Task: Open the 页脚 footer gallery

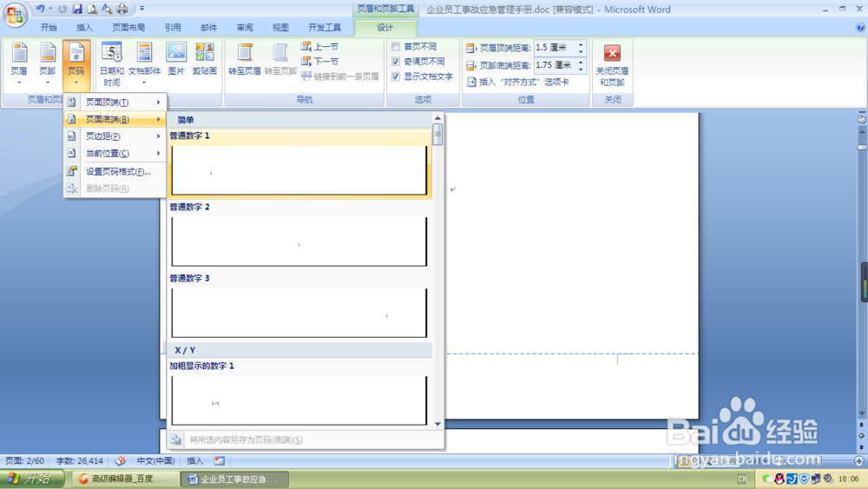Action: (48, 63)
